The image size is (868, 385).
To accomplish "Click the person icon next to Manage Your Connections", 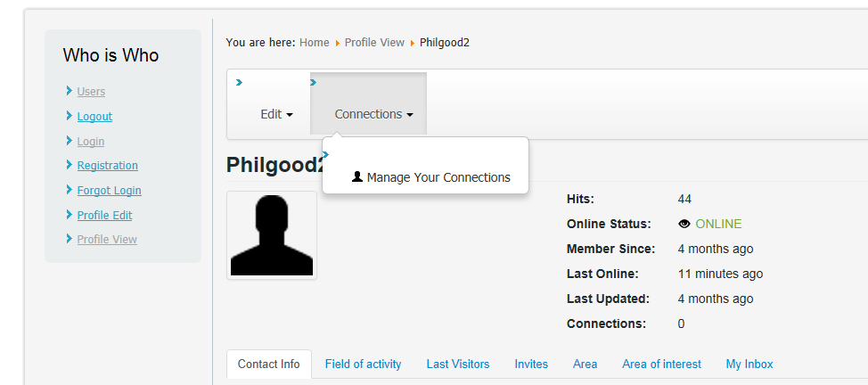I will pyautogui.click(x=357, y=176).
